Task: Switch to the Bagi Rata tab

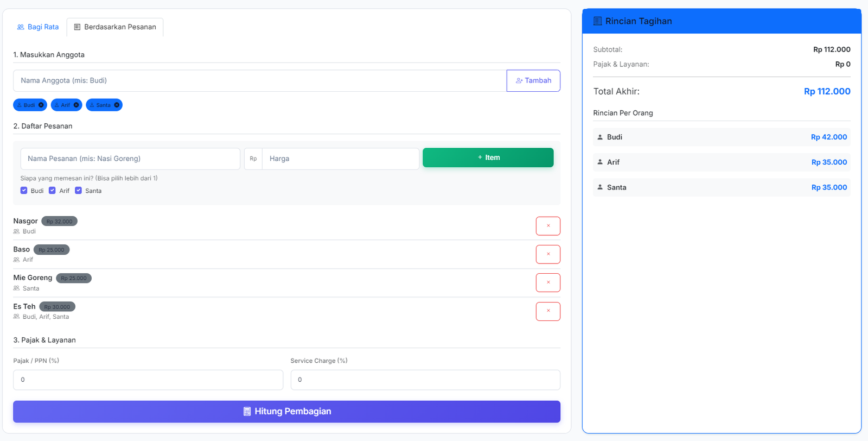Action: click(37, 27)
